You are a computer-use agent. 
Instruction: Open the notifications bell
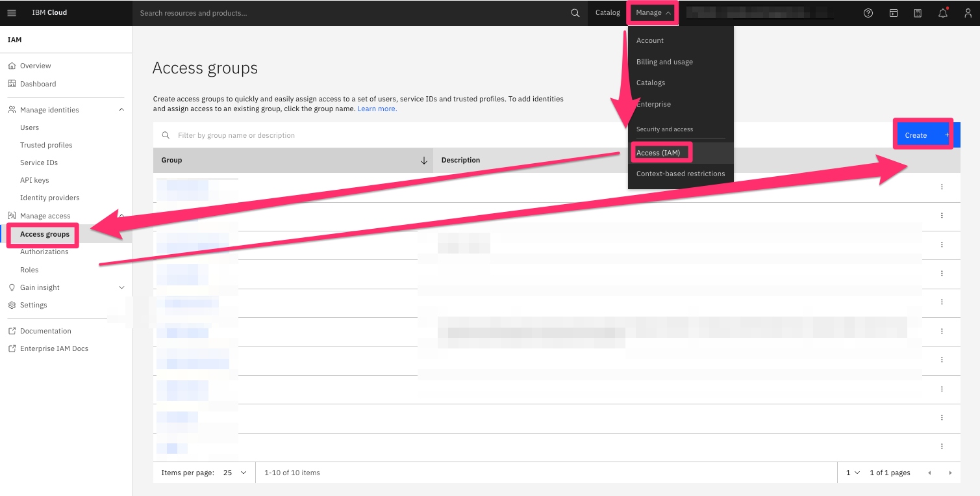pyautogui.click(x=943, y=13)
